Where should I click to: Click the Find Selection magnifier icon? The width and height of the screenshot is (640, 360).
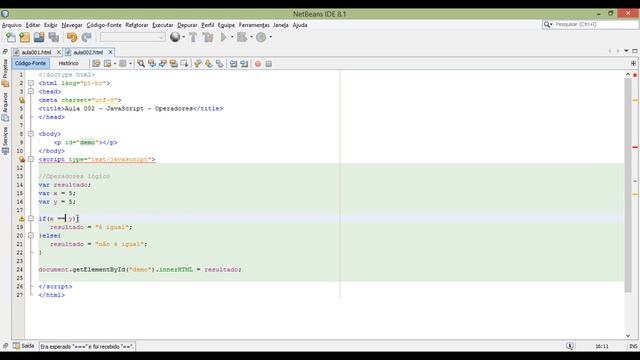pos(141,64)
